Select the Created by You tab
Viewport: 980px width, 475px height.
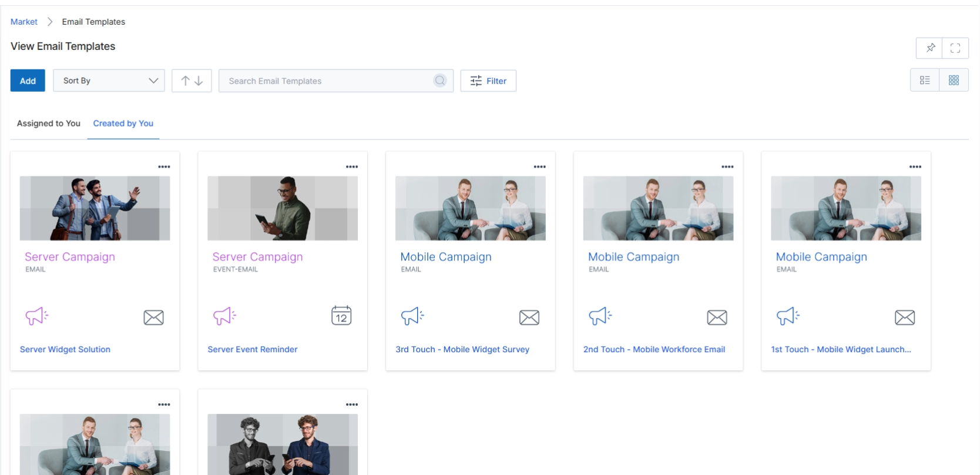123,123
